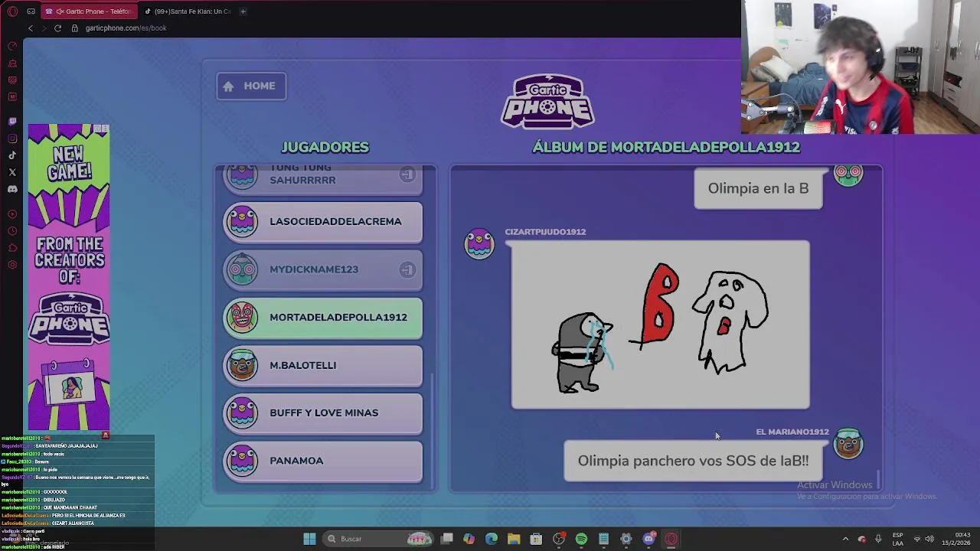Open the Instagram sidebar panel
This screenshot has height=551, width=980.
coord(12,139)
